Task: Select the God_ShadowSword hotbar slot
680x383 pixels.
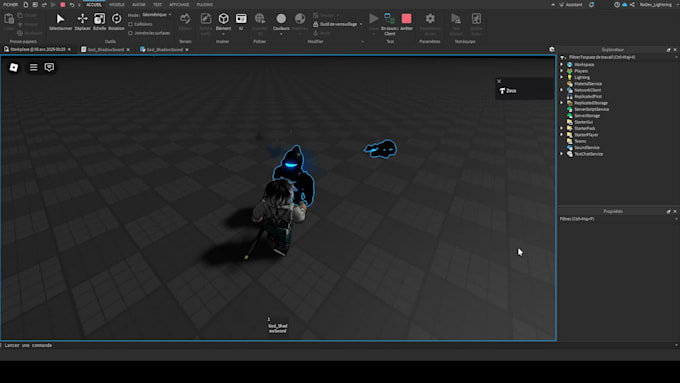Action: (278, 326)
